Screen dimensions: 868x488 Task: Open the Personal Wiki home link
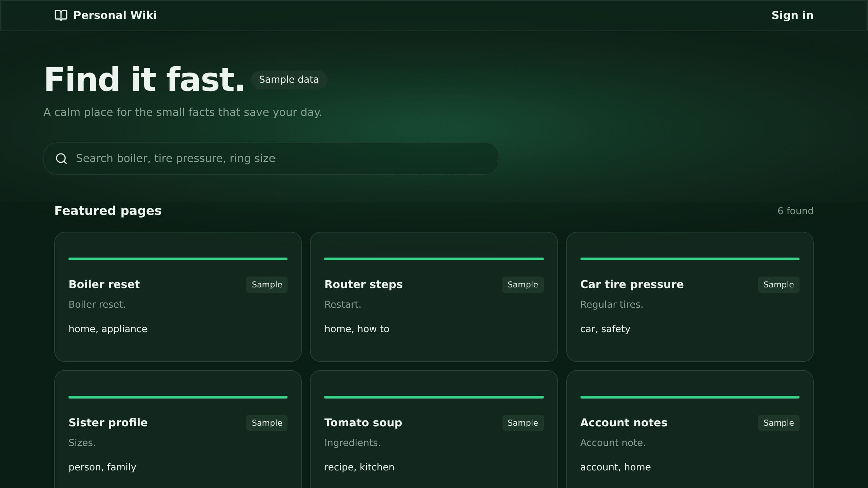(x=106, y=15)
